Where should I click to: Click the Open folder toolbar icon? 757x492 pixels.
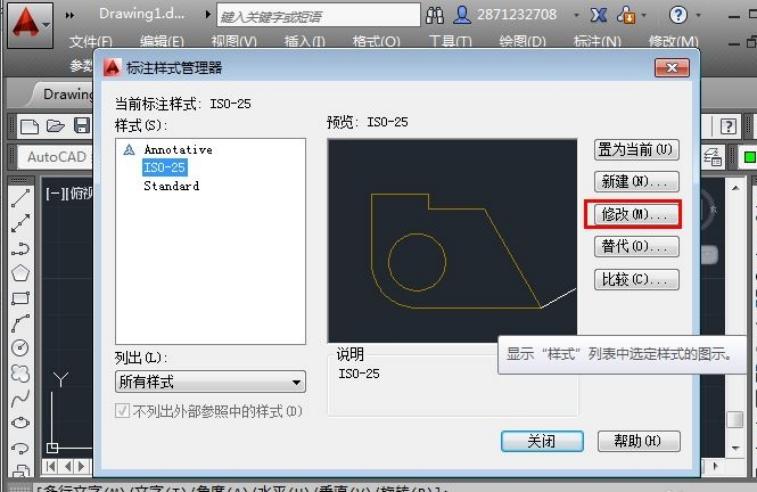(x=55, y=127)
